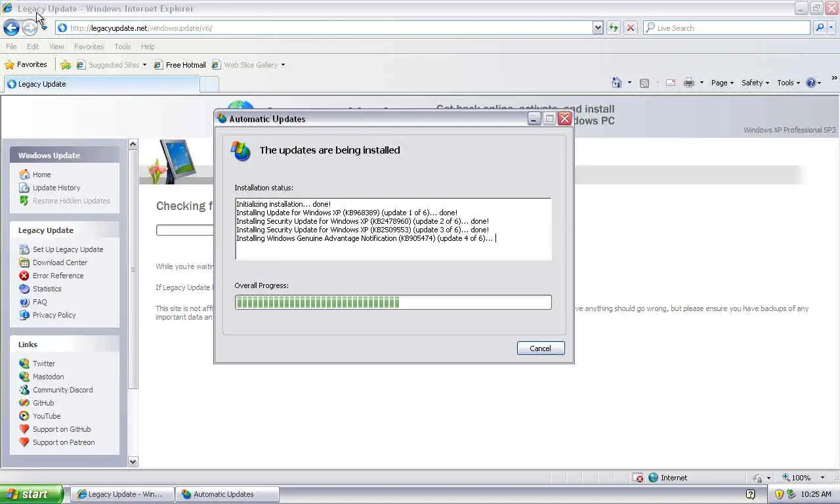The image size is (840, 504).
Task: Cancel the Automatic Updates installation
Action: tap(541, 348)
